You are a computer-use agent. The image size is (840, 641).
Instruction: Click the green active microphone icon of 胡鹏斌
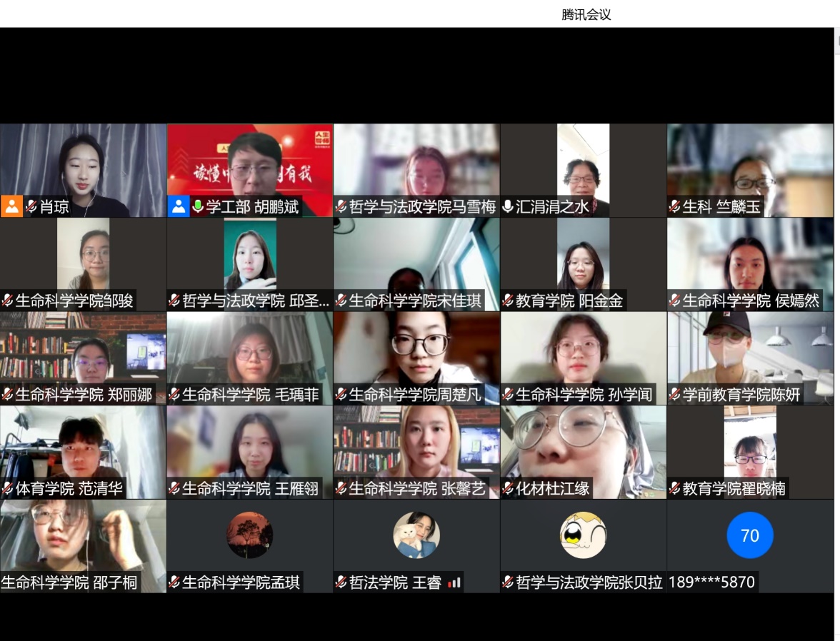[198, 207]
